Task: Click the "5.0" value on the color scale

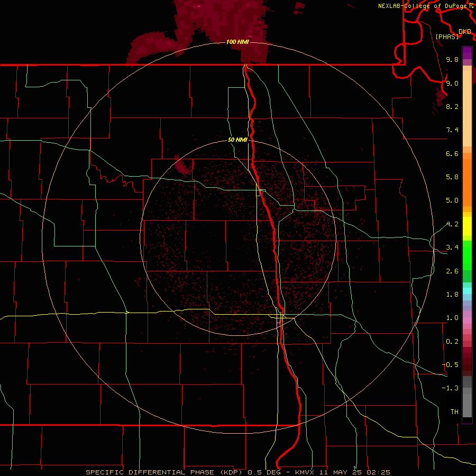Action: coord(452,200)
